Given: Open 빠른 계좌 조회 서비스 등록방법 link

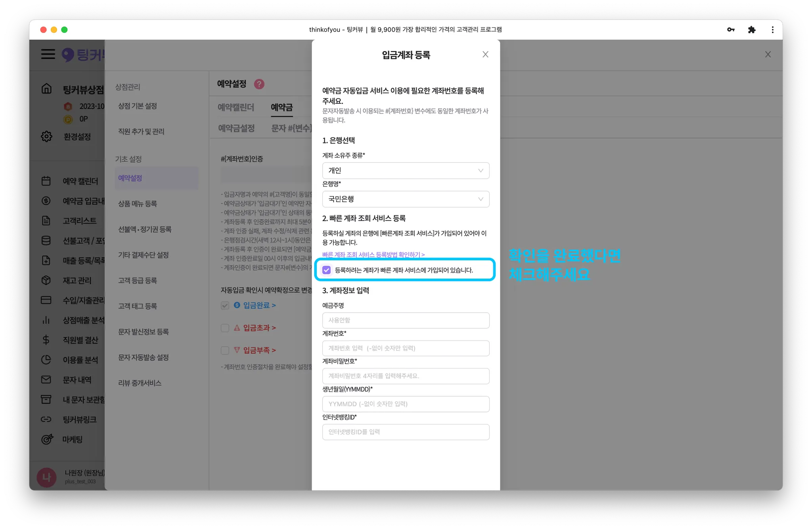Looking at the screenshot, I should (373, 254).
